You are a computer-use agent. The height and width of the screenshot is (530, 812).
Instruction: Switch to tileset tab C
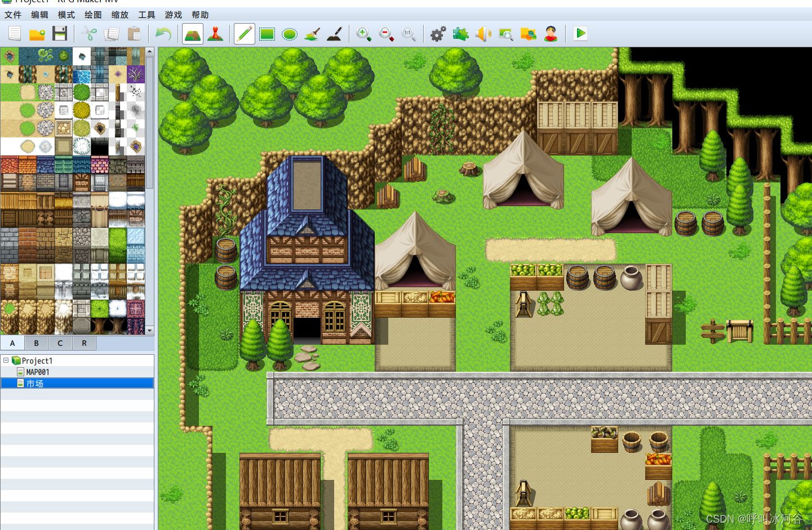(x=60, y=343)
